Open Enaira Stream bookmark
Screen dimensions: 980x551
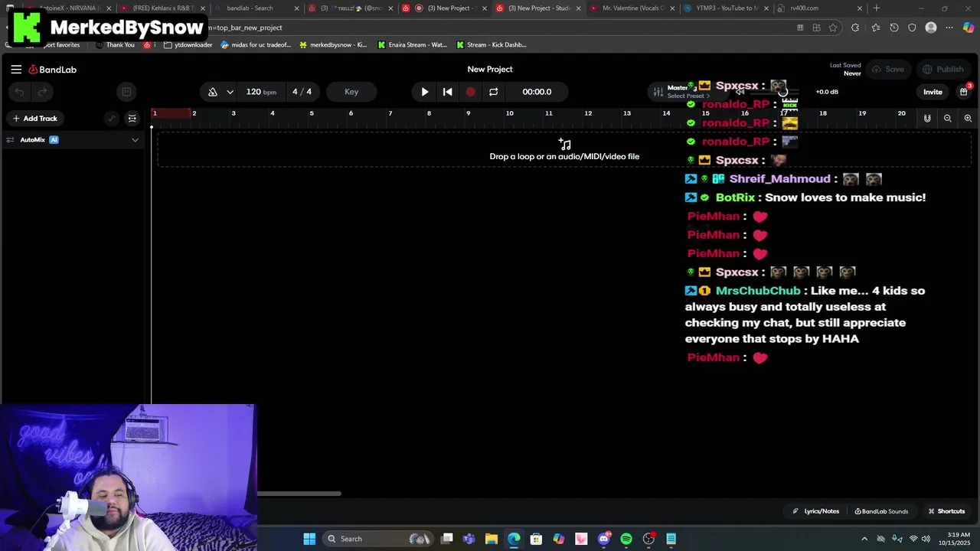pyautogui.click(x=412, y=45)
